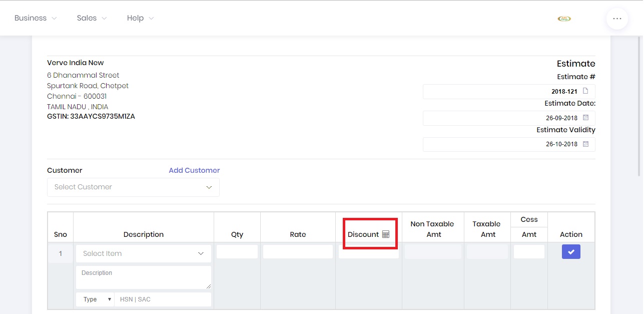Open the Sales menu
The image size is (644, 314).
click(91, 18)
